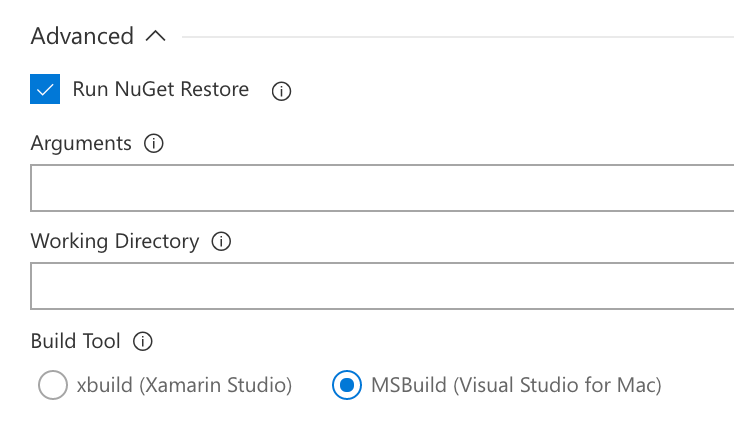Click the Advanced section heading text
This screenshot has height=434, width=734.
82,36
